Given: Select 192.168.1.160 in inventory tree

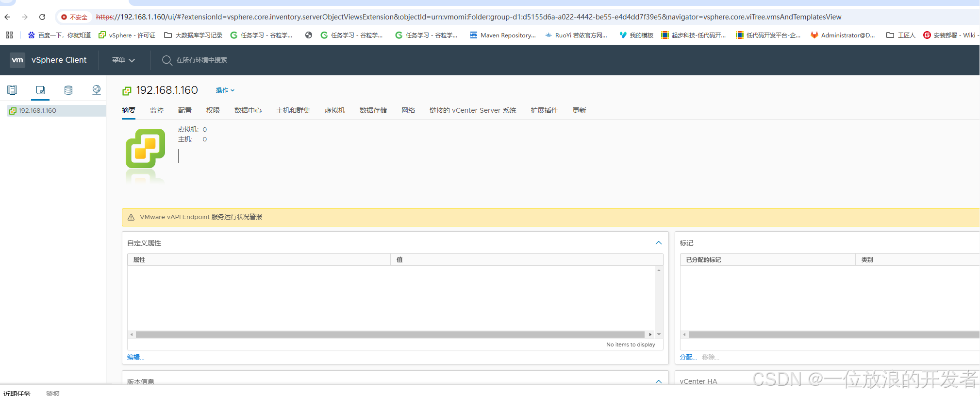Looking at the screenshot, I should (56, 111).
